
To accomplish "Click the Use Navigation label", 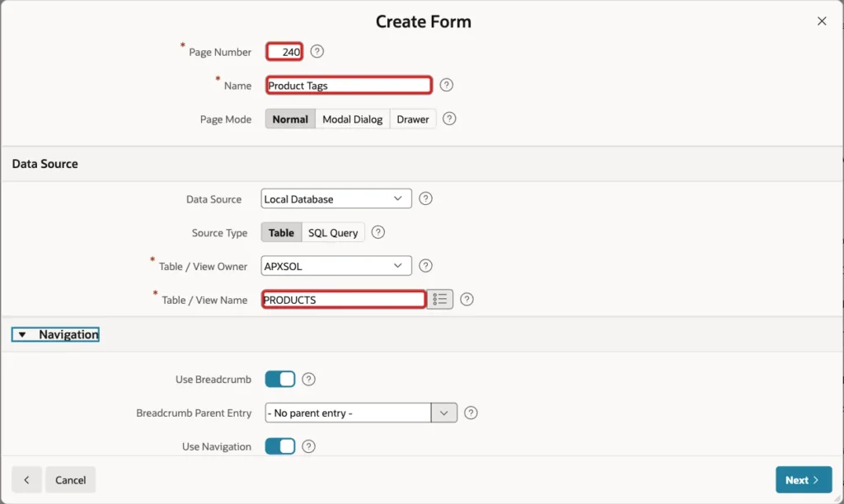I will pyautogui.click(x=217, y=446).
